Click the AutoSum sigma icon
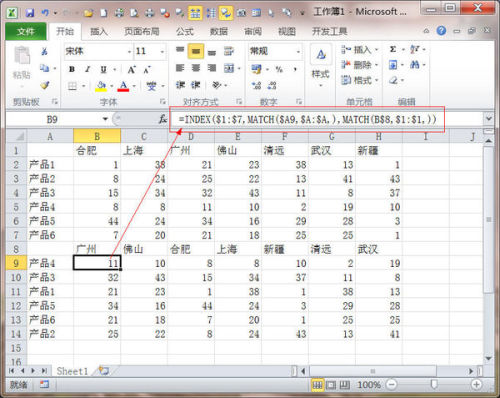 point(393,49)
